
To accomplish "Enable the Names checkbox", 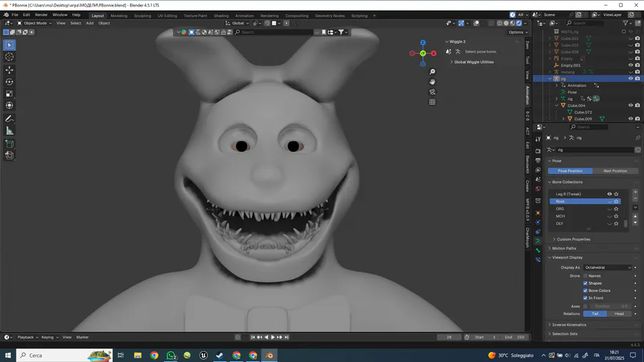I will click(x=585, y=276).
